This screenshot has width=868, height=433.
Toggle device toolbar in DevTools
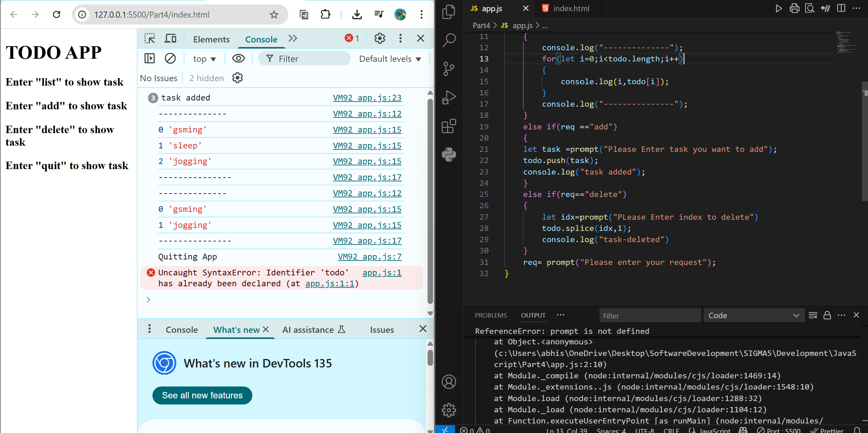pyautogui.click(x=170, y=39)
